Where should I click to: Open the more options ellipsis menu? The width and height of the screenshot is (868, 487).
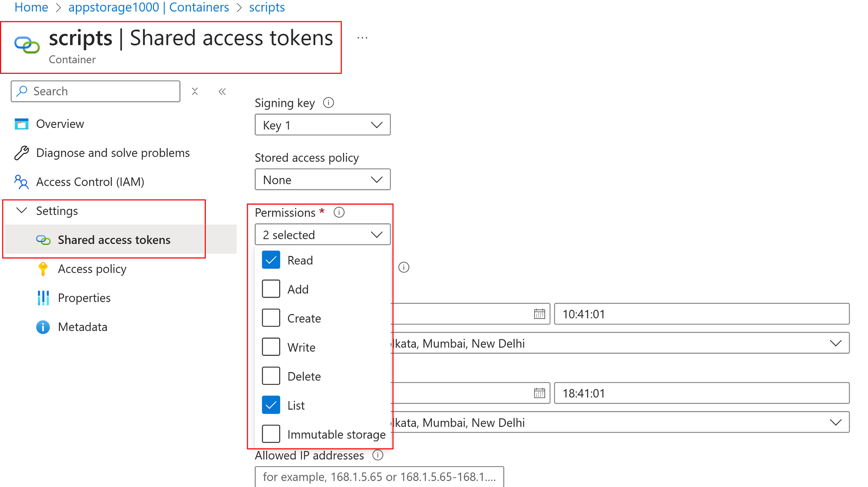tap(362, 38)
